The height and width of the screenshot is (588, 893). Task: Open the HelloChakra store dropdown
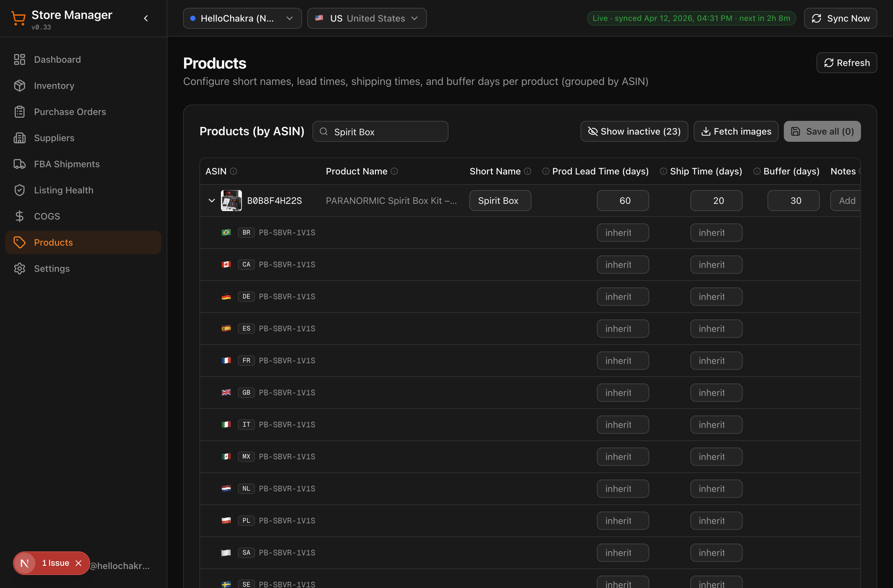[243, 18]
